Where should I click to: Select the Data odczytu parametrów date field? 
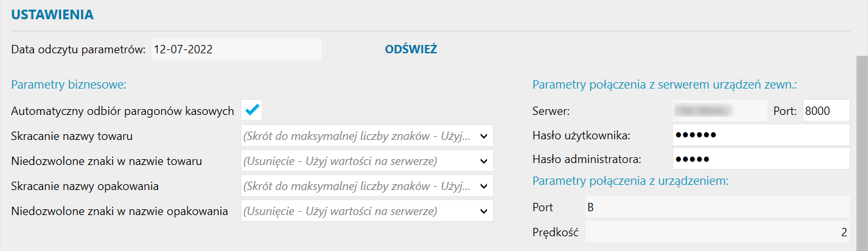236,49
